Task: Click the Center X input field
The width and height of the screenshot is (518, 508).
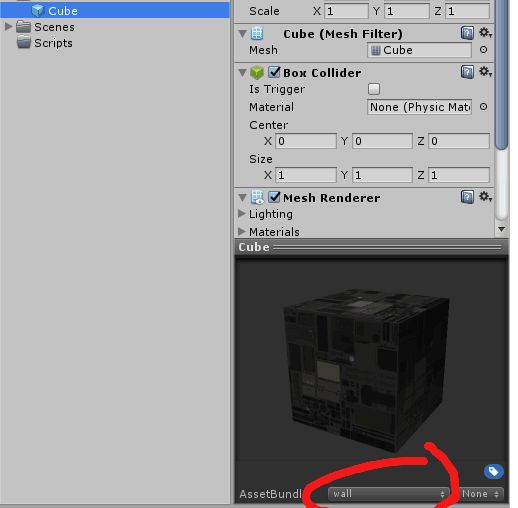Action: click(x=306, y=141)
